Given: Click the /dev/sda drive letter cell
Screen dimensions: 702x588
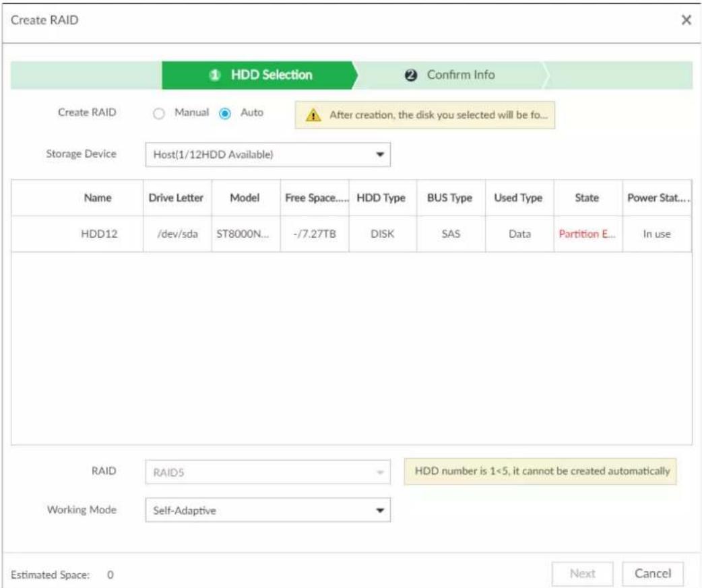Looking at the screenshot, I should click(177, 234).
